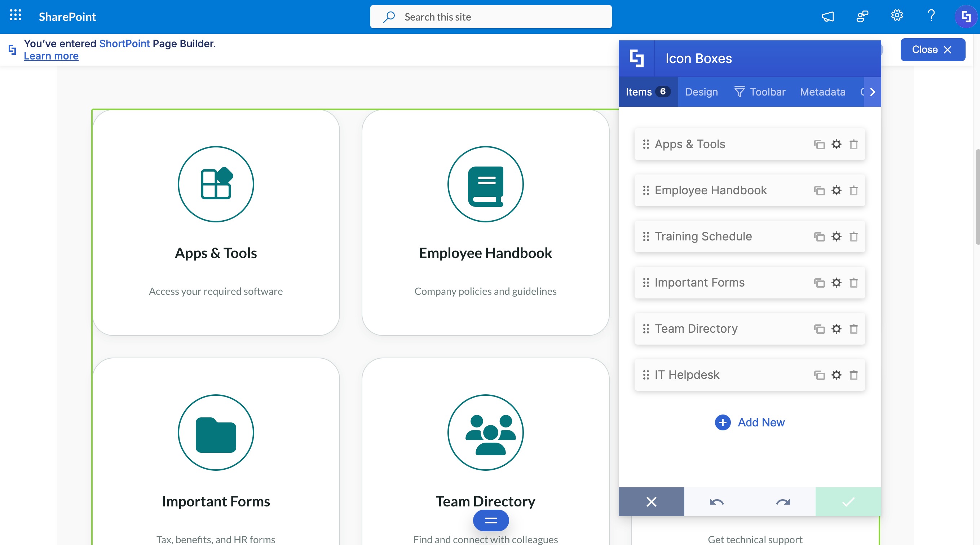Image resolution: width=980 pixels, height=545 pixels.
Task: Click 'Tax, benefits, and HR forms' text
Action: pyautogui.click(x=216, y=540)
